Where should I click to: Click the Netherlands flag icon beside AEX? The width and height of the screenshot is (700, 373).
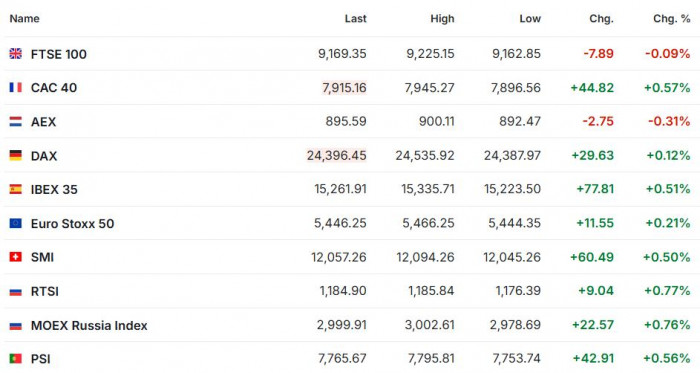pos(16,121)
